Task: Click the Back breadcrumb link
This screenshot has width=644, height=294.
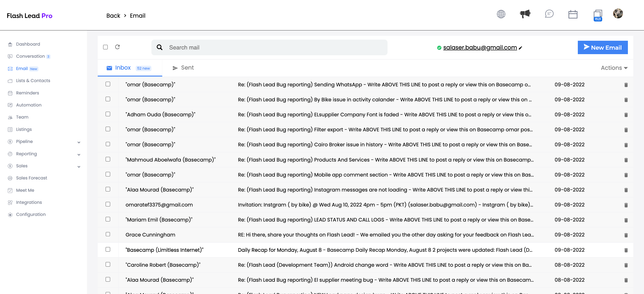Action: click(113, 16)
